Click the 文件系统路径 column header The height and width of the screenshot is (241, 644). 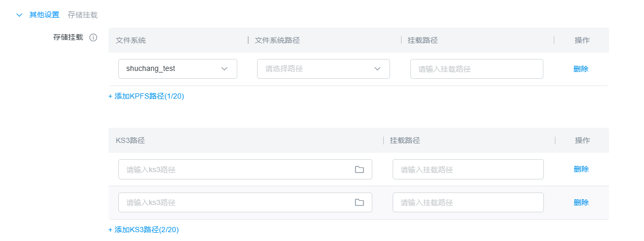point(277,40)
